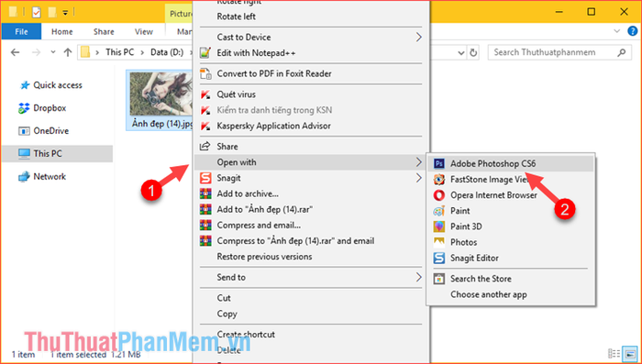This screenshot has height=364, width=642.
Task: Choose Compress to "Ảnh đẹp (14).rar" and email
Action: pyautogui.click(x=311, y=241)
